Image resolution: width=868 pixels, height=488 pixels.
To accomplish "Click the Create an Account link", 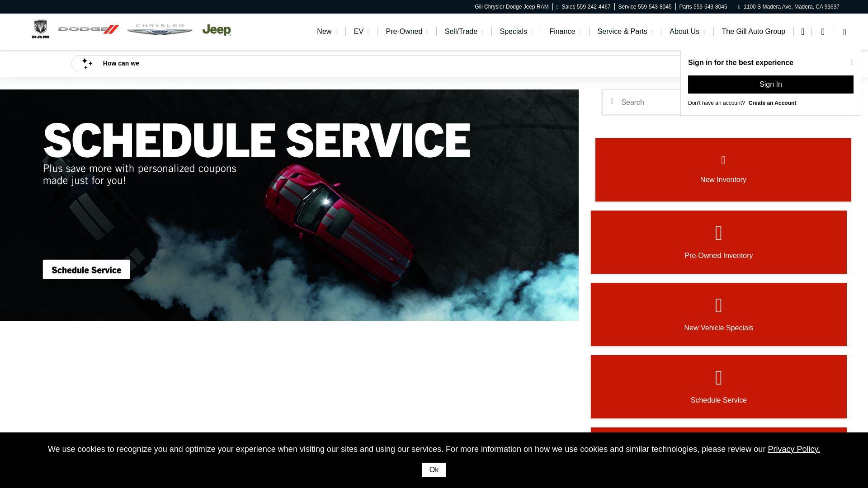I will tap(772, 103).
